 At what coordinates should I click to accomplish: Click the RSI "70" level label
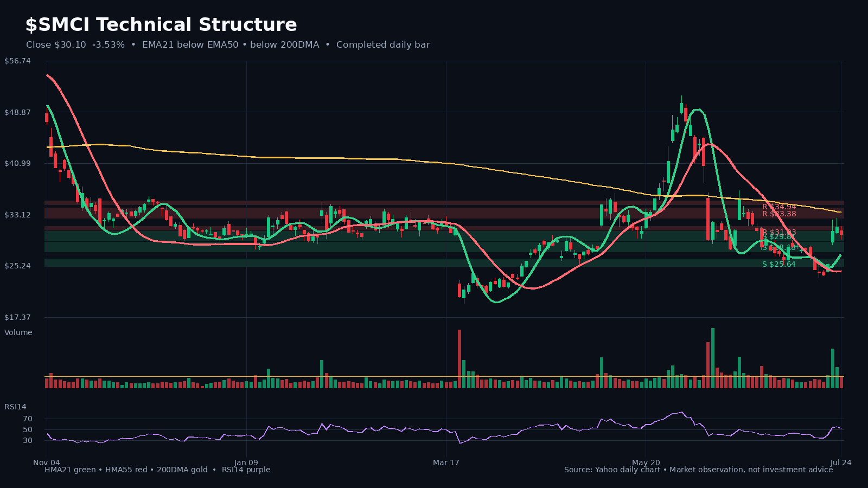28,419
